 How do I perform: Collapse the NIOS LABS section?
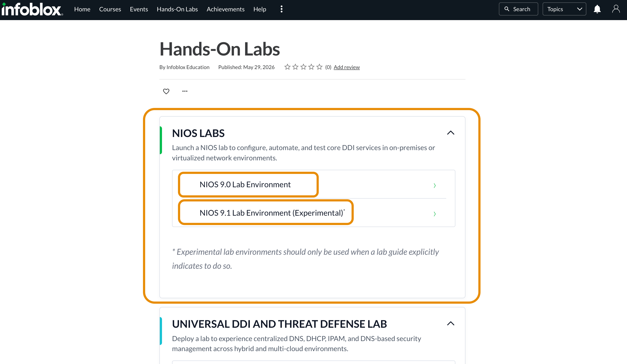(x=451, y=133)
